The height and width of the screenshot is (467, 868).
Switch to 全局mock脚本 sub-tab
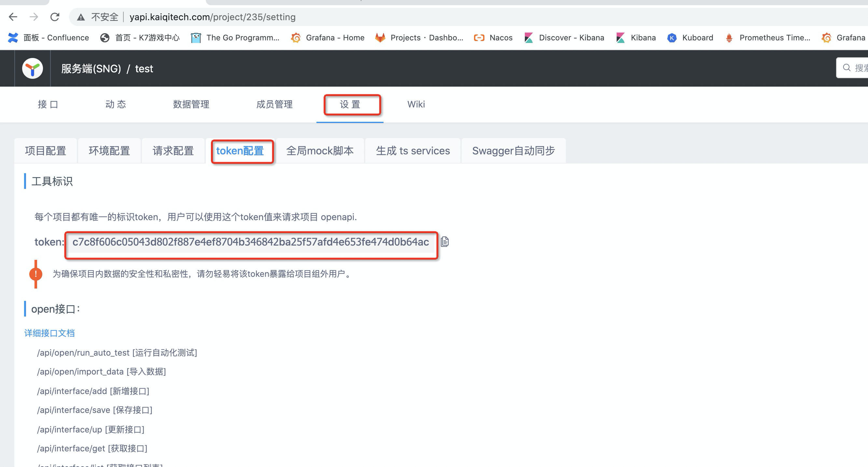tap(320, 150)
